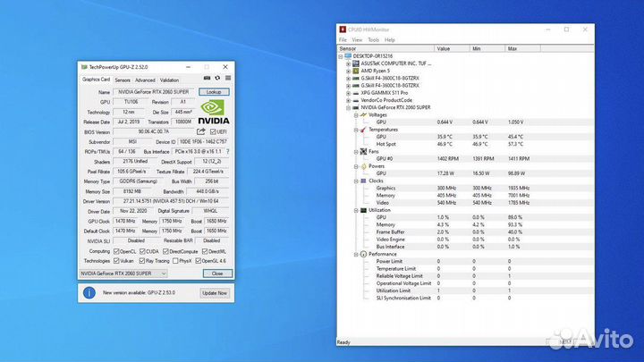Open the Tools menu in HWMonitor
The width and height of the screenshot is (644, 362).
pyautogui.click(x=373, y=40)
